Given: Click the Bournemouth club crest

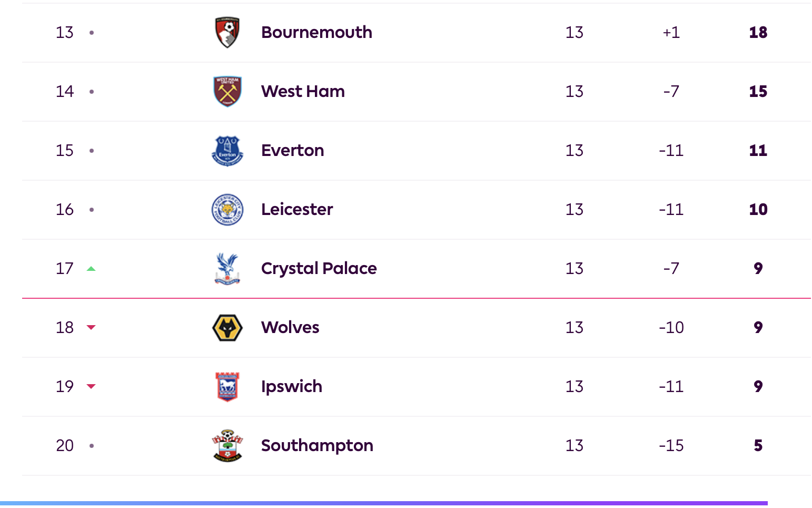Looking at the screenshot, I should pyautogui.click(x=227, y=33).
